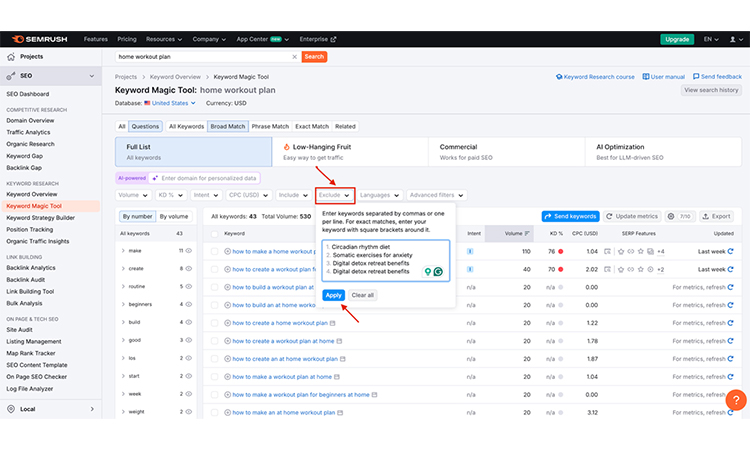Open the CPC (USD) filter dropdown
Screen dimensions: 750x450
248,195
